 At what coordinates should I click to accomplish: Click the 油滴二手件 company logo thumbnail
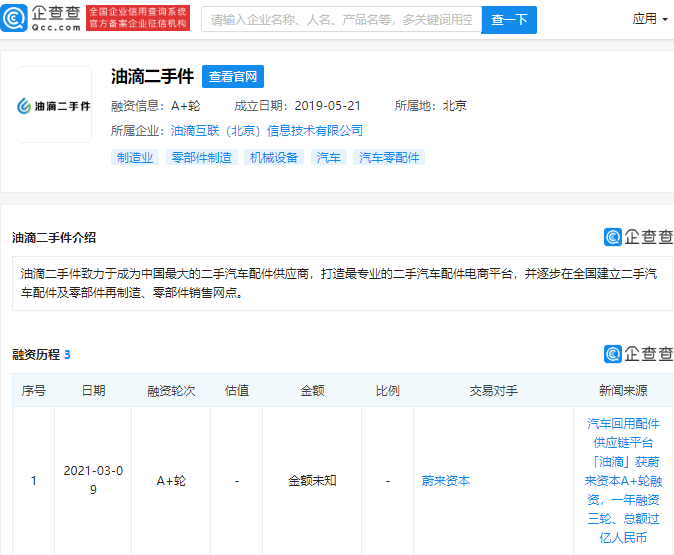54,104
